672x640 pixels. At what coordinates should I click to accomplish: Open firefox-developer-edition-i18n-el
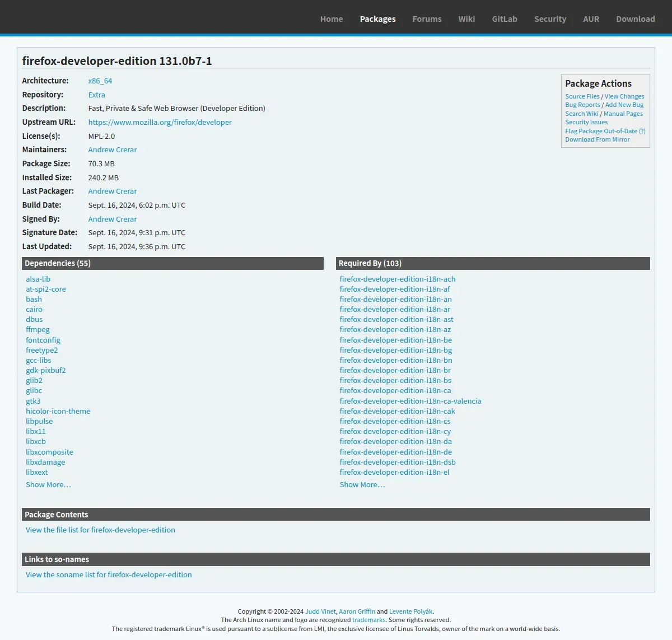[x=395, y=472]
